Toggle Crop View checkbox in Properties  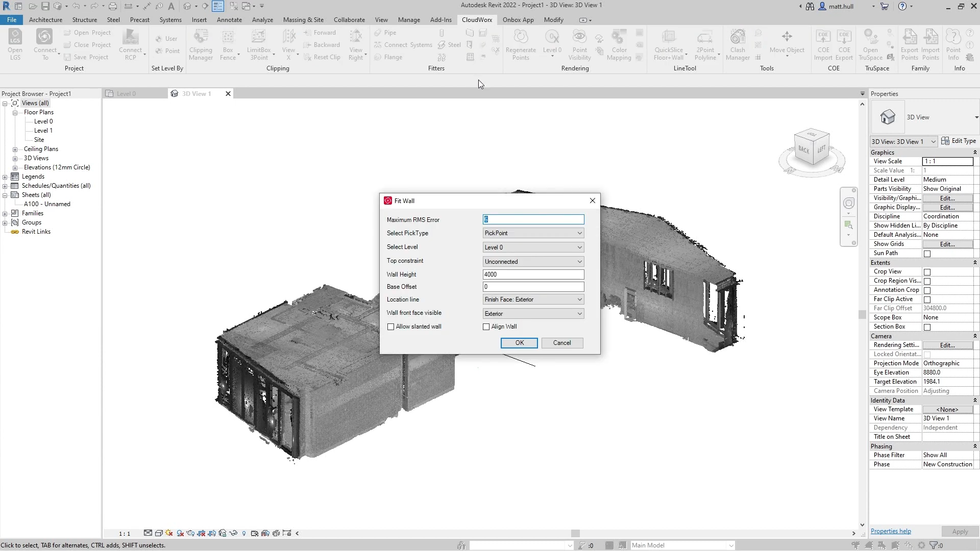927,272
